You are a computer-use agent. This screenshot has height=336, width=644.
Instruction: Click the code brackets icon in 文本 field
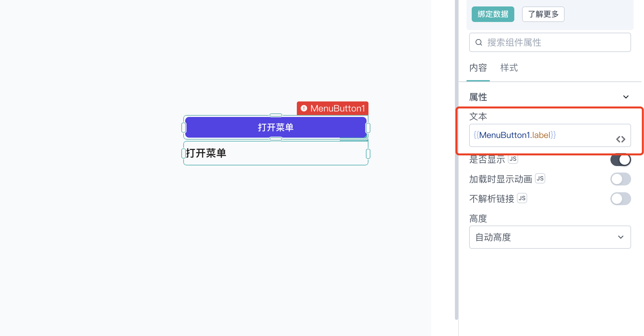[x=621, y=139]
